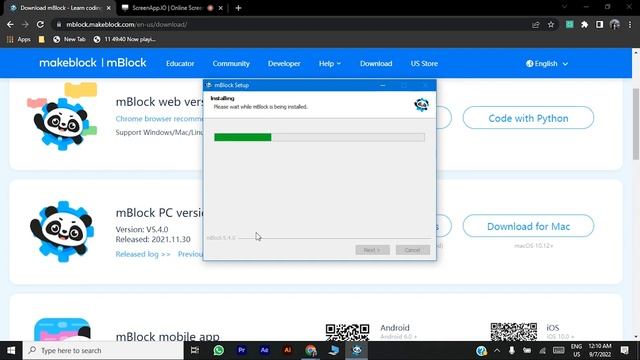The height and width of the screenshot is (360, 640).
Task: Open the Community menu item
Action: pos(231,64)
